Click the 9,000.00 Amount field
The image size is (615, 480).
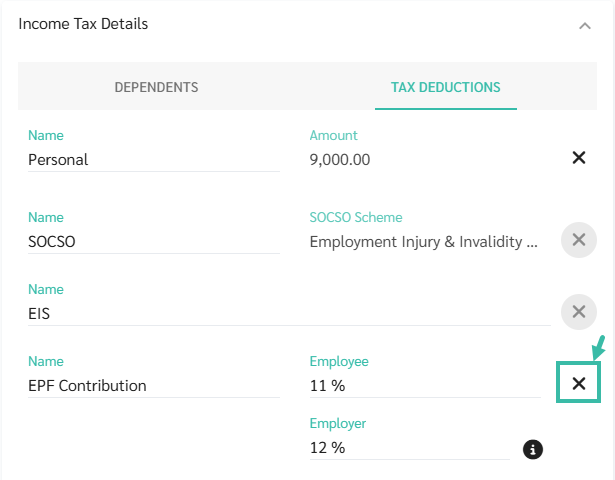[425, 159]
